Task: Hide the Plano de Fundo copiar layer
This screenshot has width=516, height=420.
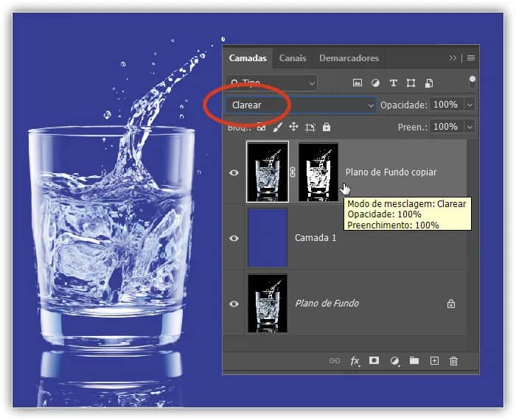Action: click(x=234, y=172)
